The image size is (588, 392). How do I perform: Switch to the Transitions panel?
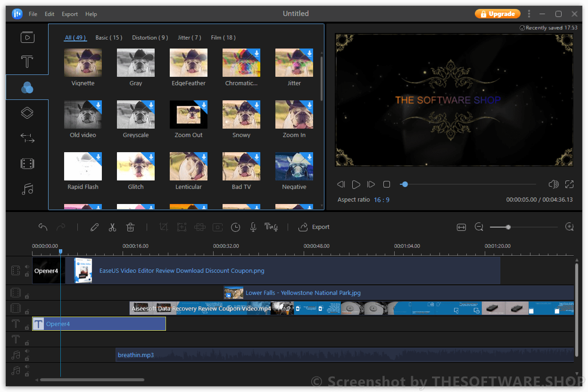click(27, 138)
